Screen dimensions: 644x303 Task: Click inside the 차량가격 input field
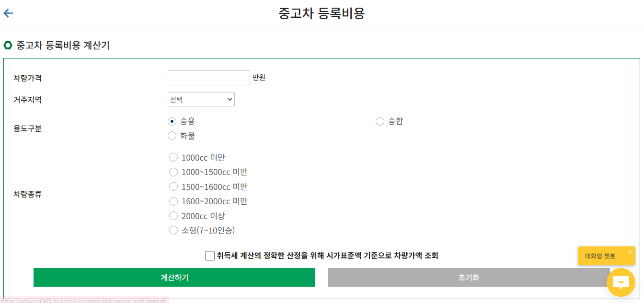coord(208,78)
